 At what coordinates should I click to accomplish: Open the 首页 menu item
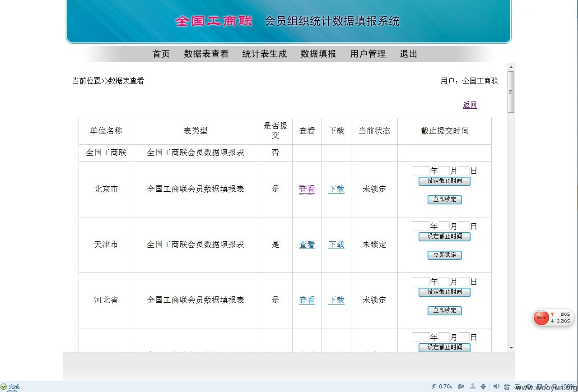coord(161,54)
